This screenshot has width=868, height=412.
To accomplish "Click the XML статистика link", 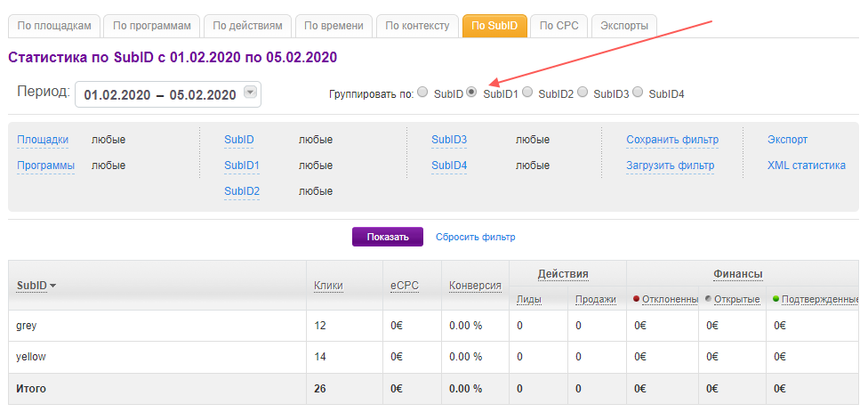I will coord(806,166).
